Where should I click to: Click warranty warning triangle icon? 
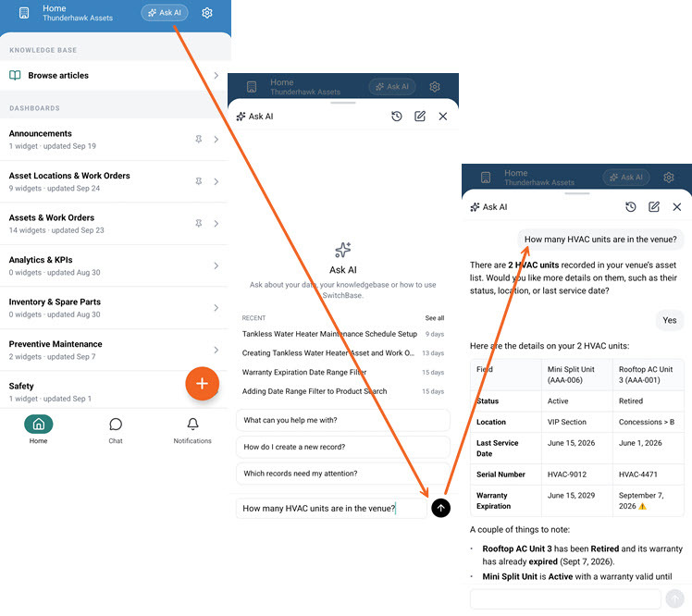pyautogui.click(x=643, y=506)
